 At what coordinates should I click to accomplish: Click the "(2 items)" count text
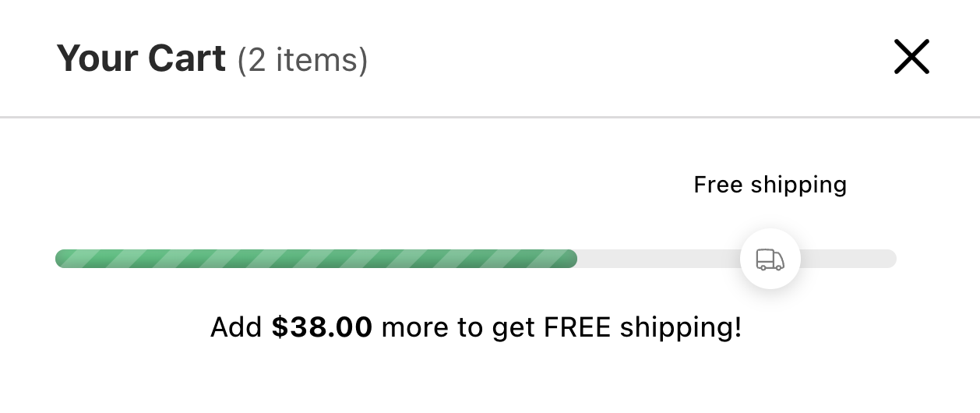[x=302, y=60]
